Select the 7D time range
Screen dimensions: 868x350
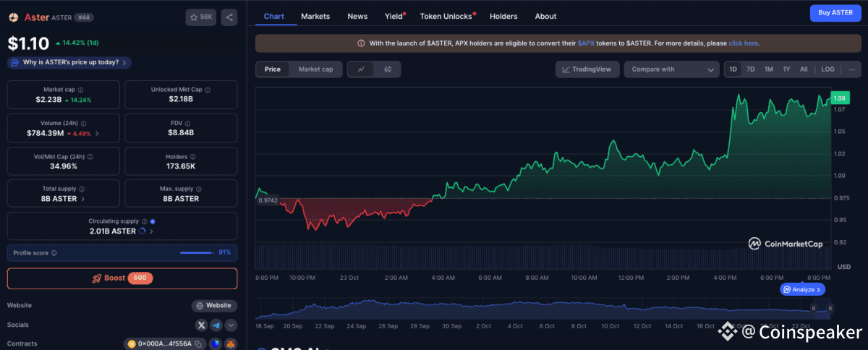coord(750,69)
